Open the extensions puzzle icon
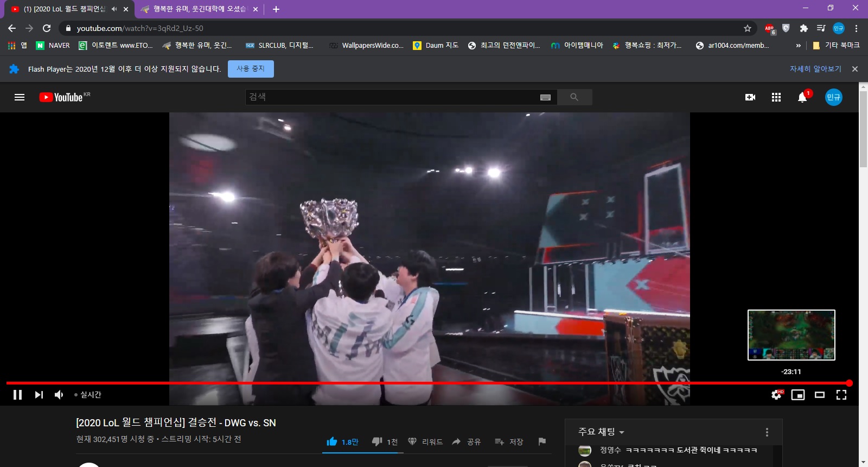Screen dimensions: 868x467 tap(803, 28)
